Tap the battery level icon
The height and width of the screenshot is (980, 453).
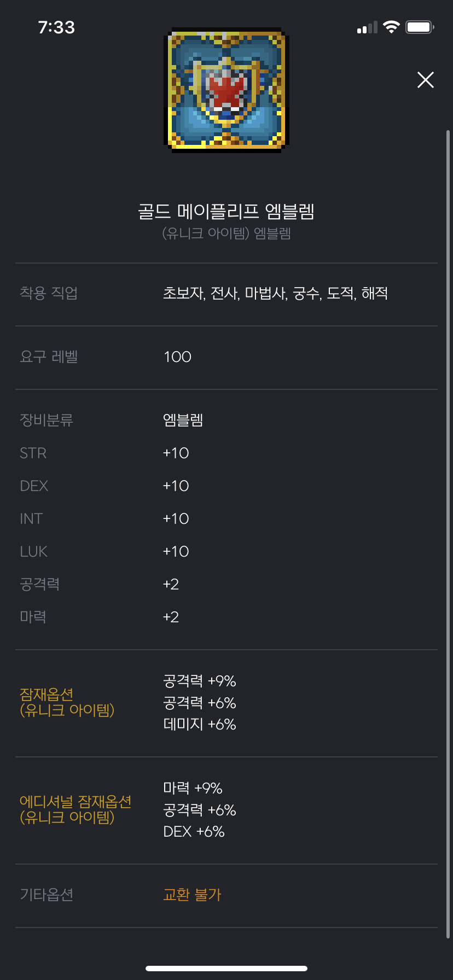[x=419, y=26]
